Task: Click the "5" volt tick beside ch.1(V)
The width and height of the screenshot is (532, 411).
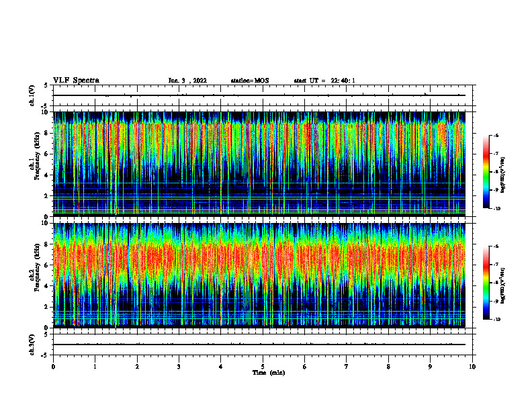Action: point(47,86)
